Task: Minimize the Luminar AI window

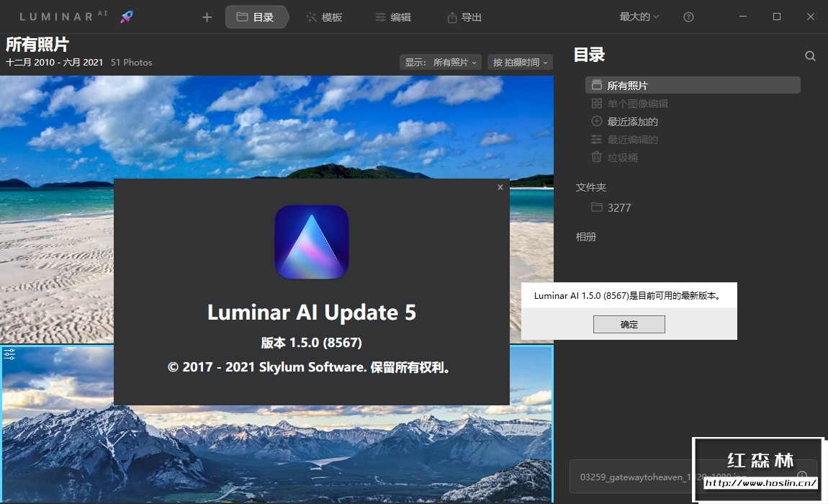Action: (x=743, y=17)
